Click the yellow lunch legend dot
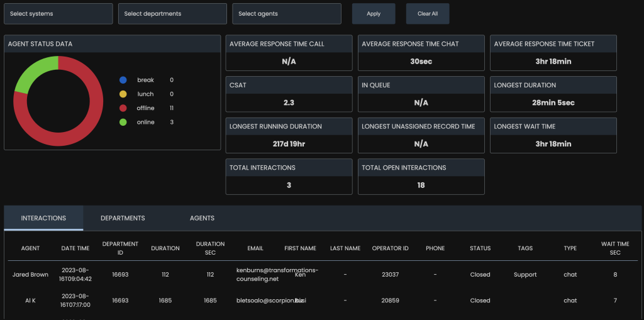This screenshot has height=320, width=644. coord(123,94)
